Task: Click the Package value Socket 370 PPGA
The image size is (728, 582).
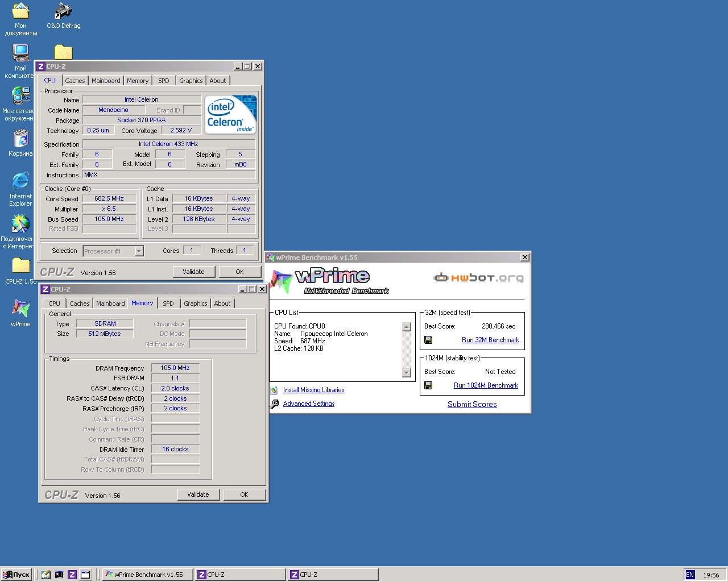Action: coord(142,120)
